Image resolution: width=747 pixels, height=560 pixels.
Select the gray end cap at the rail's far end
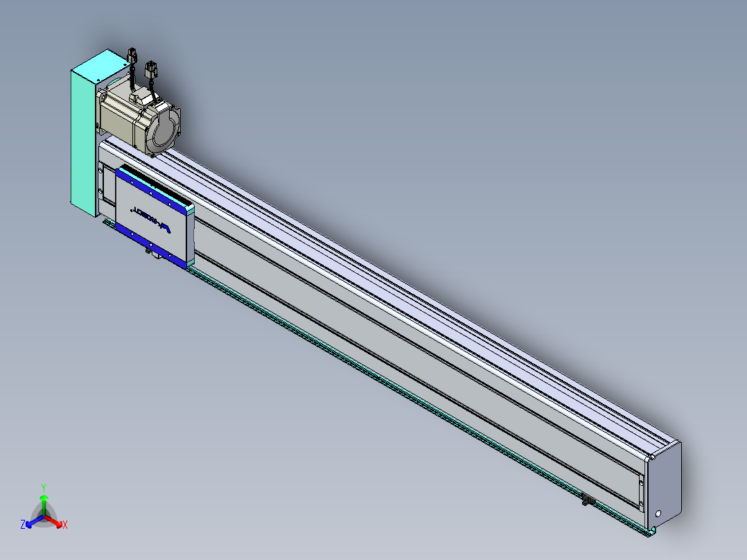pos(665,484)
